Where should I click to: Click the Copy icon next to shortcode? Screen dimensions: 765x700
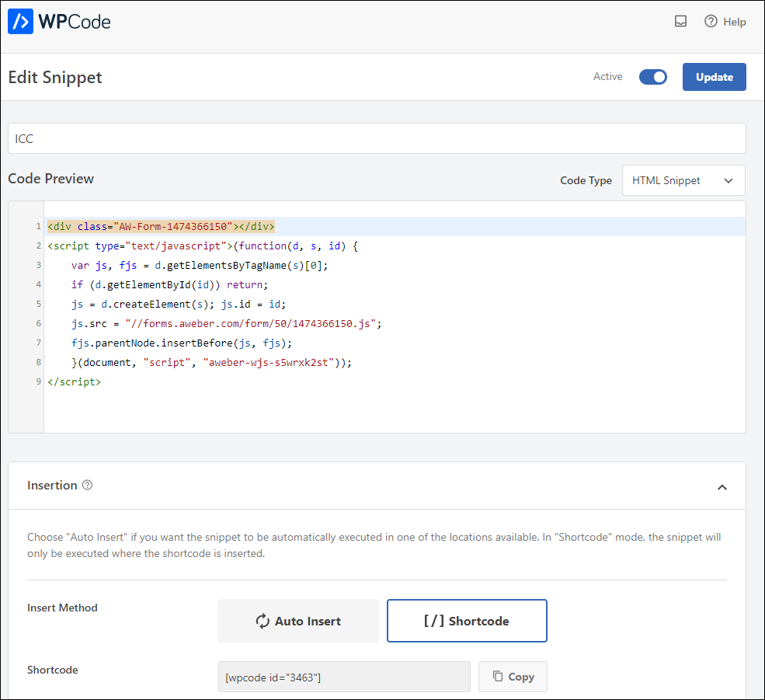[x=497, y=676]
